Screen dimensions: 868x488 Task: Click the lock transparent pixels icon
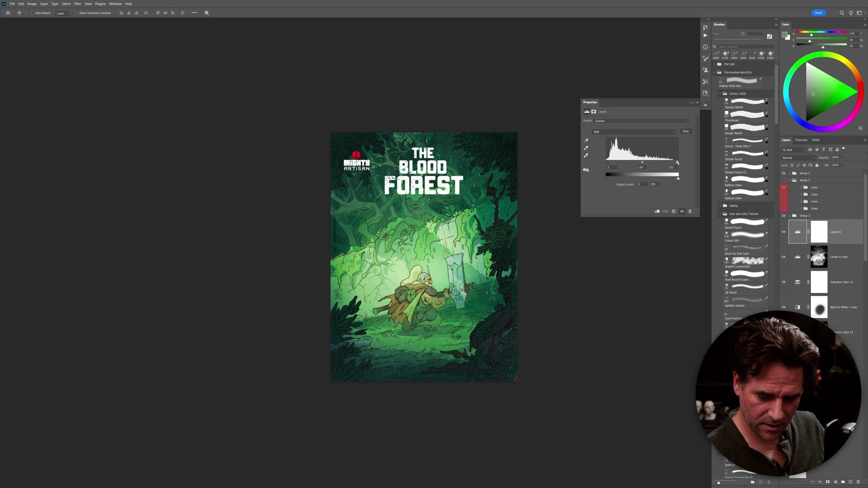(792, 165)
